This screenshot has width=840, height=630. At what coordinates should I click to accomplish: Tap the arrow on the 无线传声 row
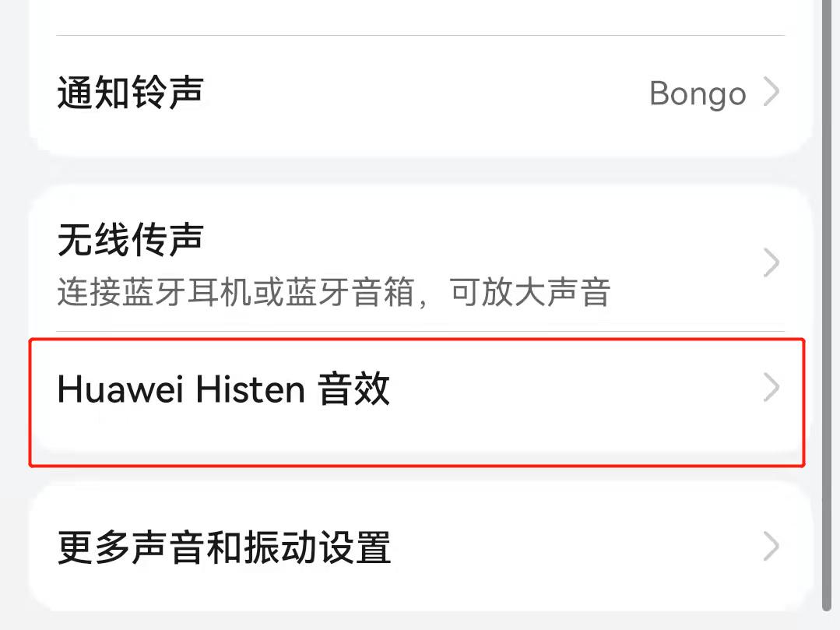771,262
